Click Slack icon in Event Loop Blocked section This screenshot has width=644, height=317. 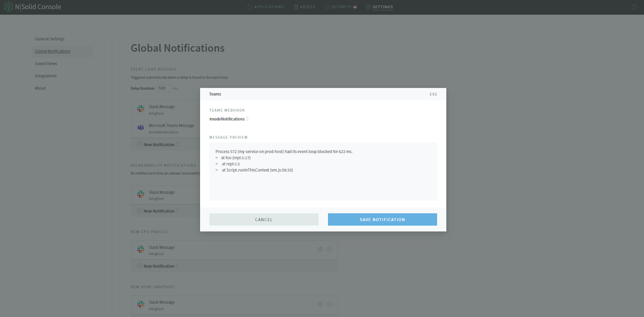point(140,109)
